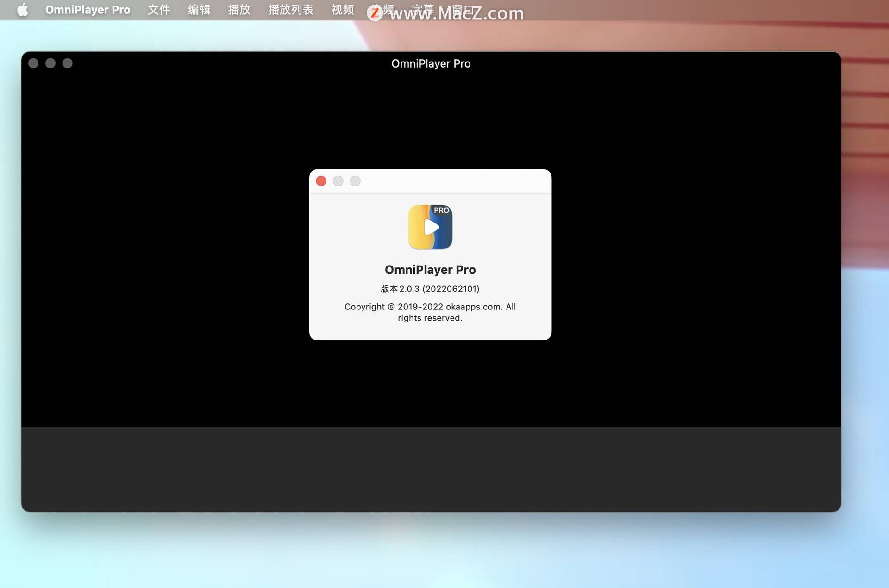Click the OmniPlayer Pro app icon in About dialog
The height and width of the screenshot is (588, 889).
(430, 227)
